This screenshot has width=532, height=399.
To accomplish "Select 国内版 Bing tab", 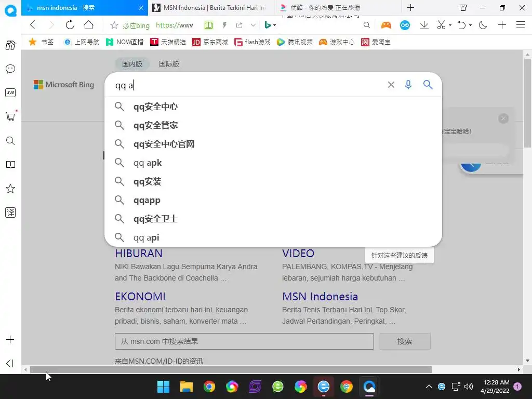I will [x=132, y=64].
